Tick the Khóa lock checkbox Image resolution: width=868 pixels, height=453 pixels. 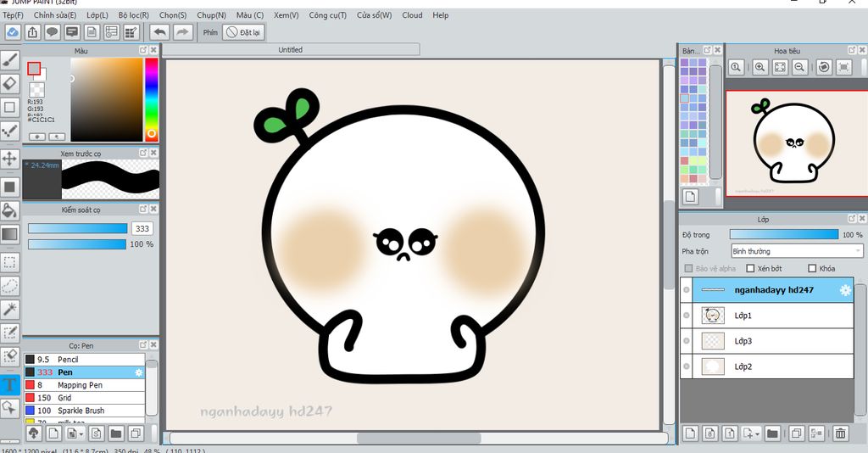(x=813, y=269)
